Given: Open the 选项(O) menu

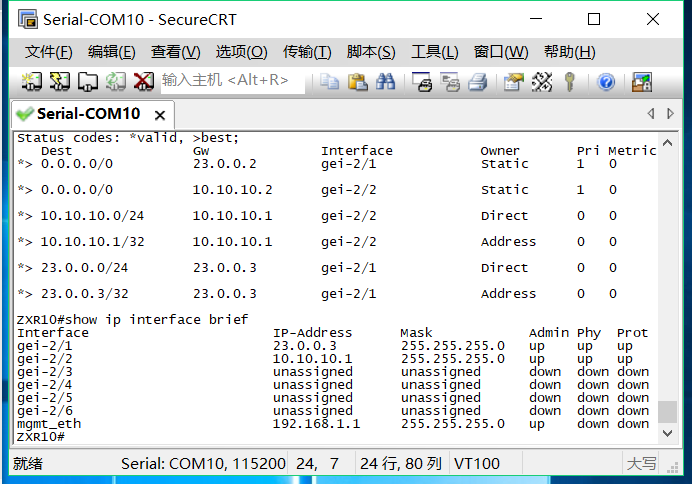Looking at the screenshot, I should coord(241,52).
